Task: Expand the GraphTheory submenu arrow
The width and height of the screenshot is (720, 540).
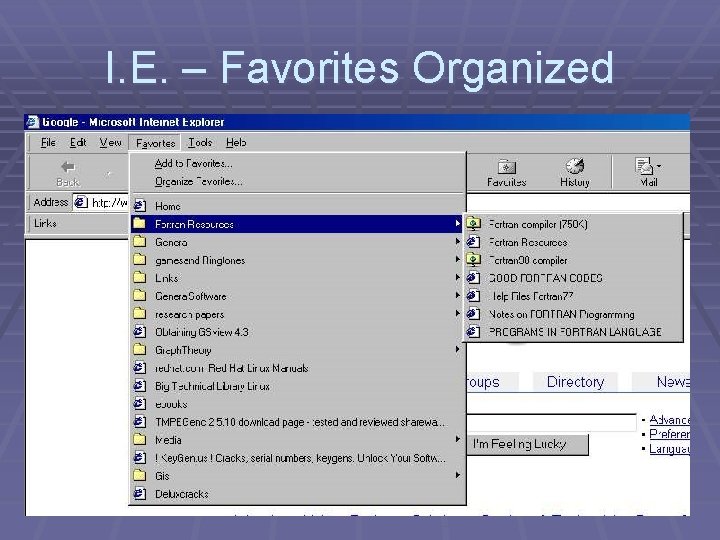Action: pos(457,349)
